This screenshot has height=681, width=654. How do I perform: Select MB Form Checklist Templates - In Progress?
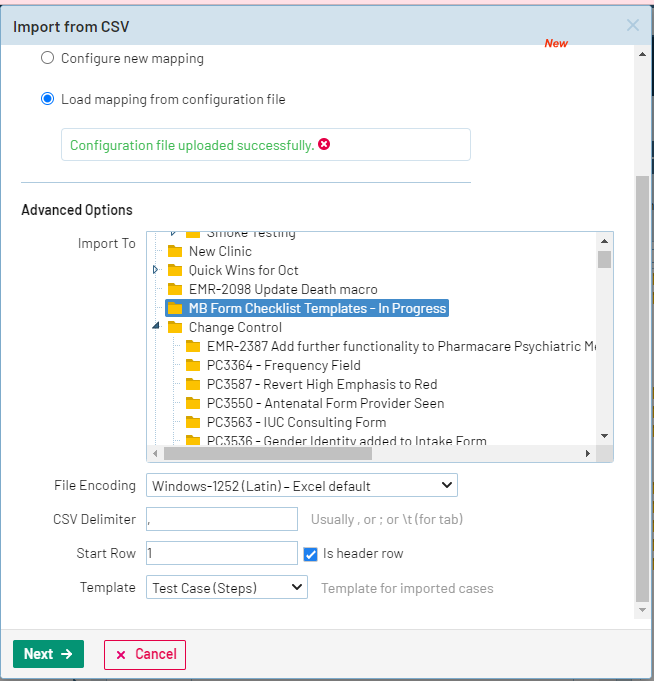tap(317, 309)
